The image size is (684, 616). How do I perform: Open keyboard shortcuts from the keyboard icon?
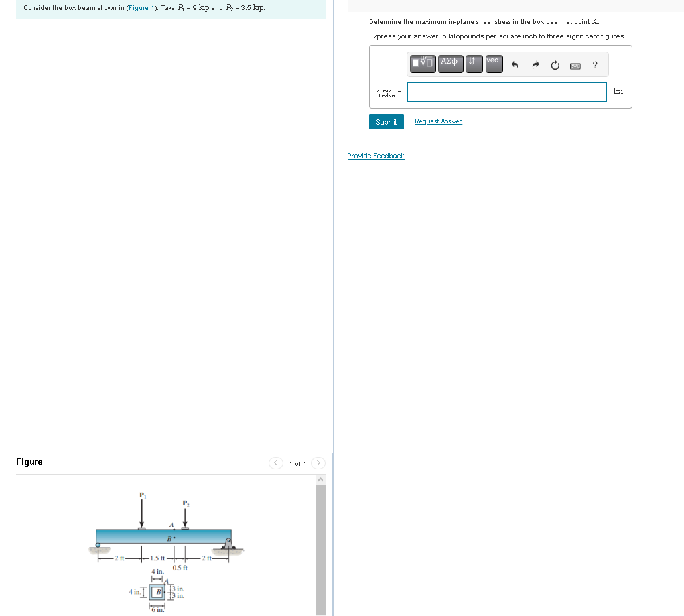[x=575, y=65]
